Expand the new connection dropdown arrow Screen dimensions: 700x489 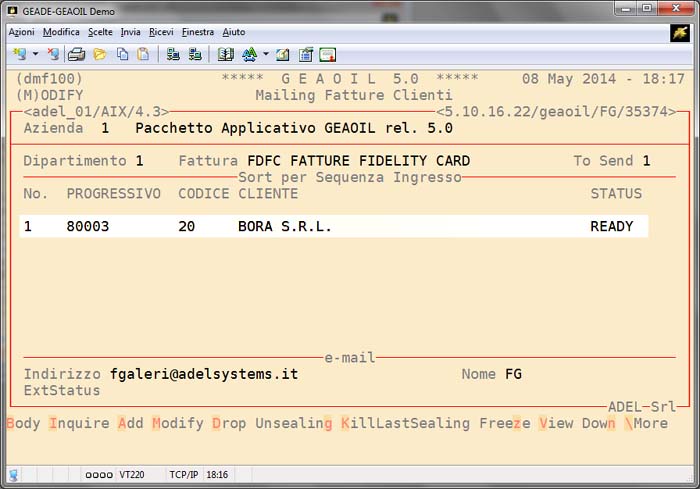tap(36, 54)
